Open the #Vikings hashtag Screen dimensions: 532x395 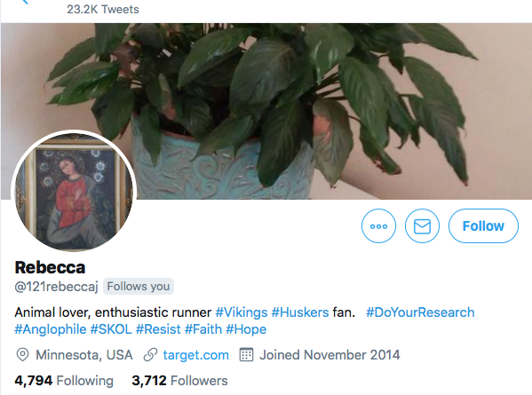point(242,312)
